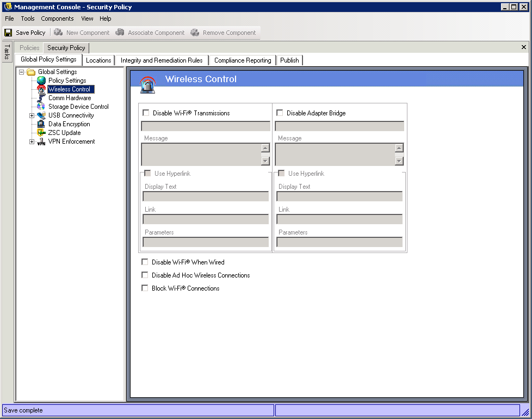532x419 pixels.
Task: Switch to the Policies tab
Action: pyautogui.click(x=29, y=48)
